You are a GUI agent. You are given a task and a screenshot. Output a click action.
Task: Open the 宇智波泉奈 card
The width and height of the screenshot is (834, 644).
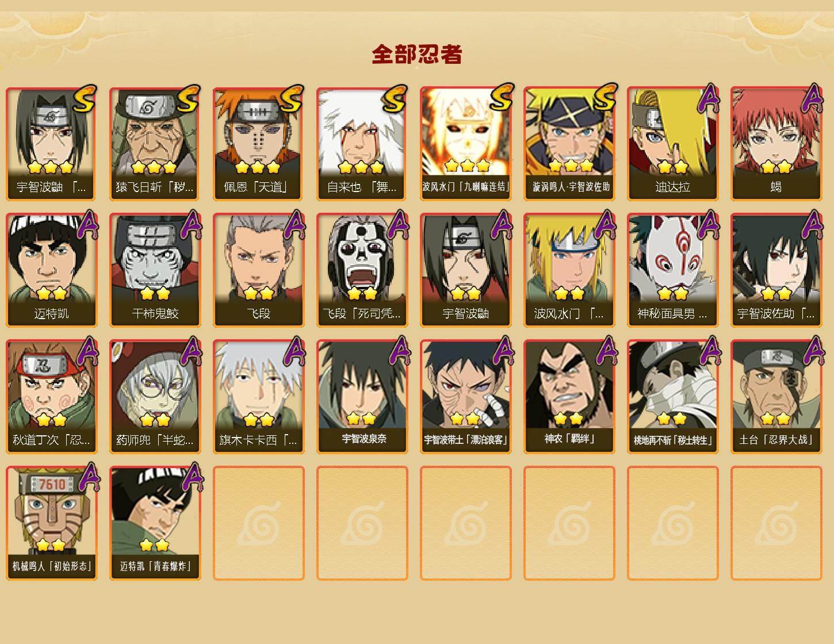(362, 397)
